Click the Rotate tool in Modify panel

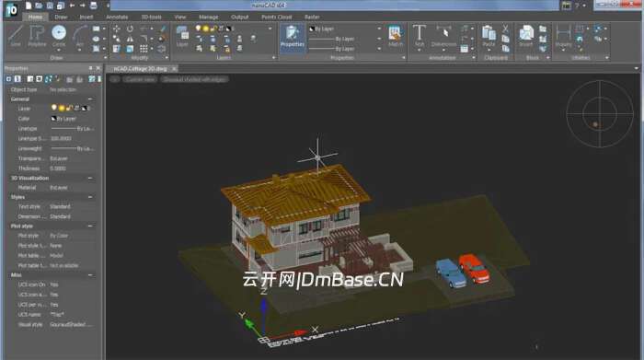[130, 29]
